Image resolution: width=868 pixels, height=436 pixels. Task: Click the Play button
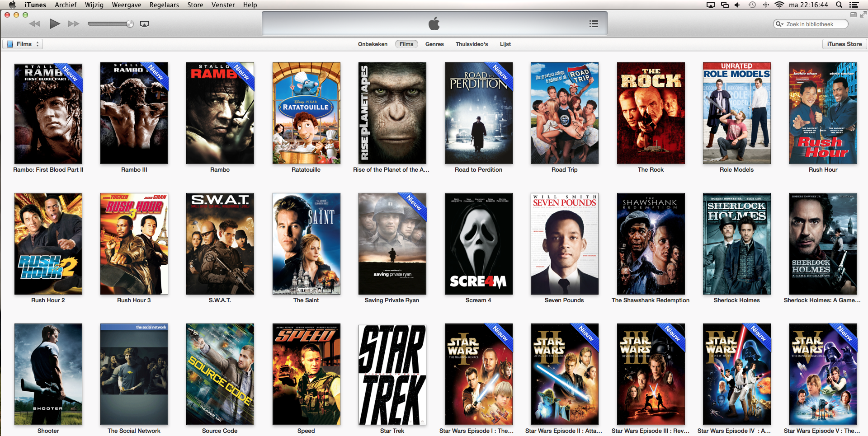tap(55, 23)
